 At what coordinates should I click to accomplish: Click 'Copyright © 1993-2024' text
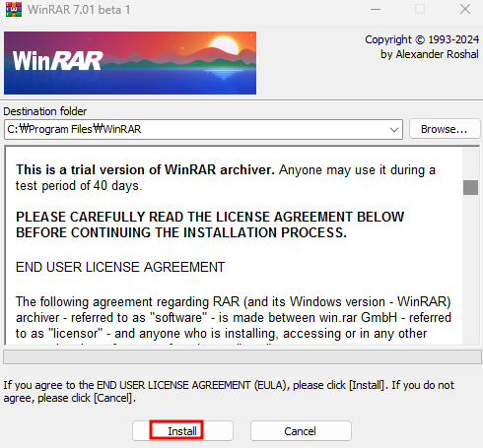pyautogui.click(x=422, y=39)
